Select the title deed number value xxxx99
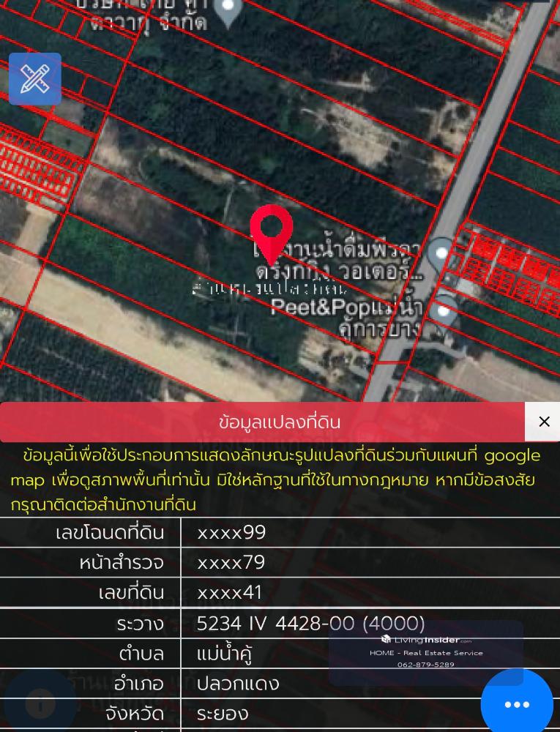Screen dimensions: 560x732 [x=231, y=532]
